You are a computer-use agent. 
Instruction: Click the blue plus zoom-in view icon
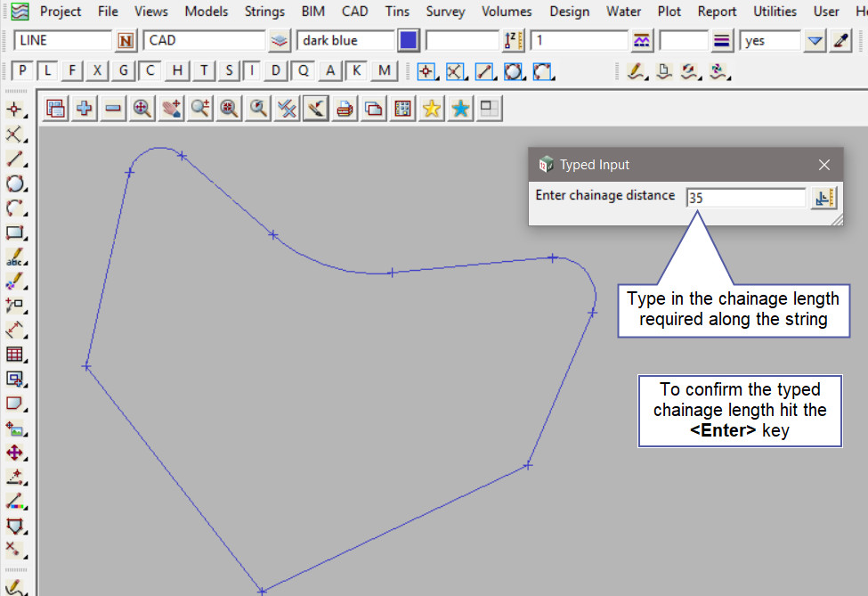click(x=85, y=109)
